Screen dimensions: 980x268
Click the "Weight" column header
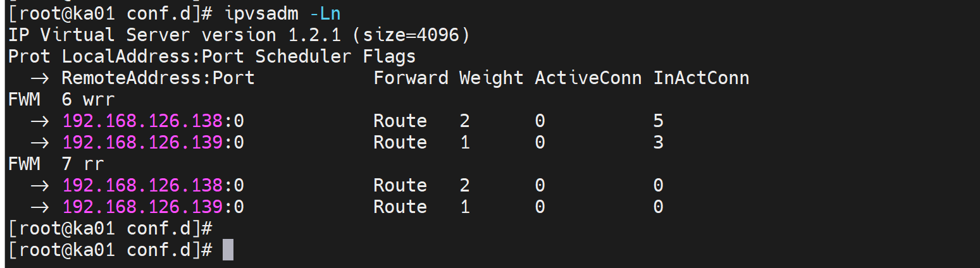click(491, 78)
